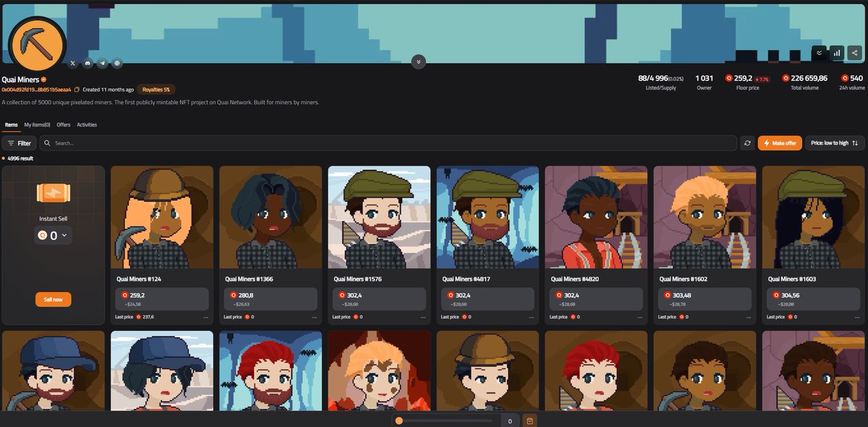Click the 304,56 price box on Quai Miners #1603
Viewport: 868px width, 427px height.
pyautogui.click(x=813, y=300)
